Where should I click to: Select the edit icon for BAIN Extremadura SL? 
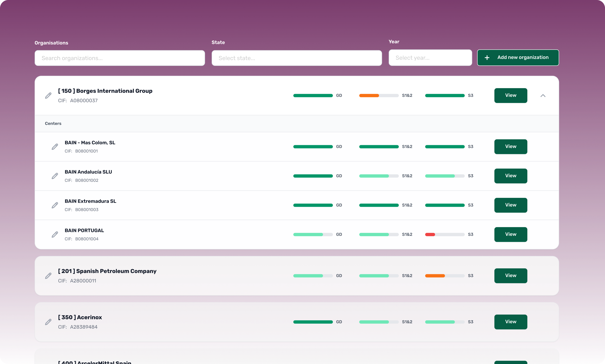55,205
